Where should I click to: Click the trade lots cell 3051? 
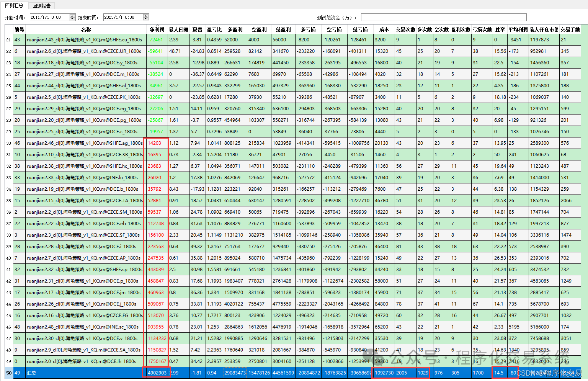[570, 338]
